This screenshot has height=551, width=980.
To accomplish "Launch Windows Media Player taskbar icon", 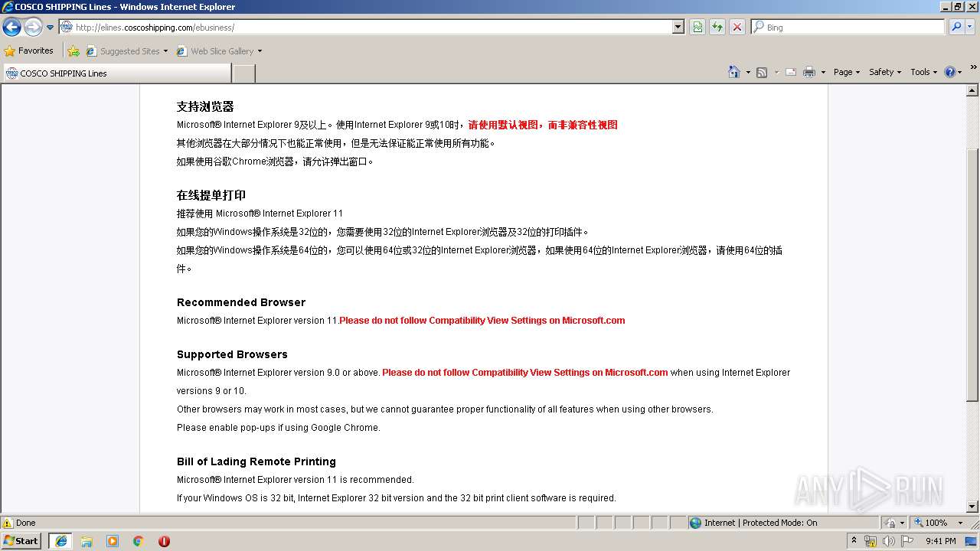I will (x=113, y=541).
